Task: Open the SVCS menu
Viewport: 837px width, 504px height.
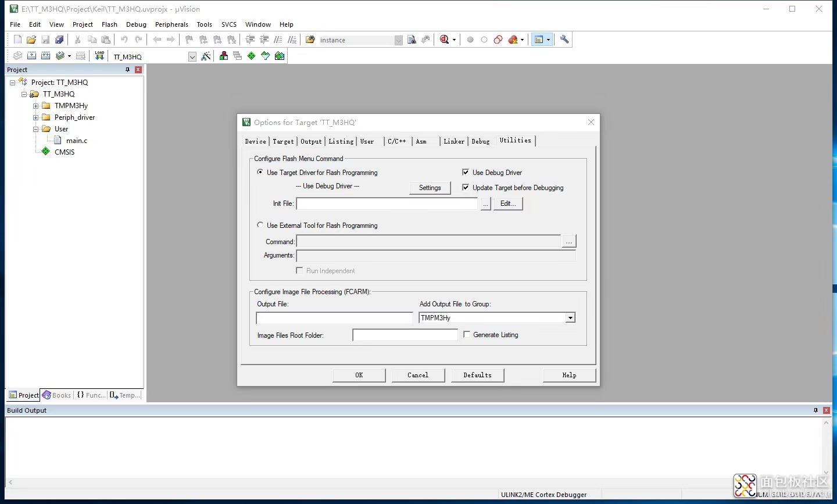Action: (x=229, y=24)
